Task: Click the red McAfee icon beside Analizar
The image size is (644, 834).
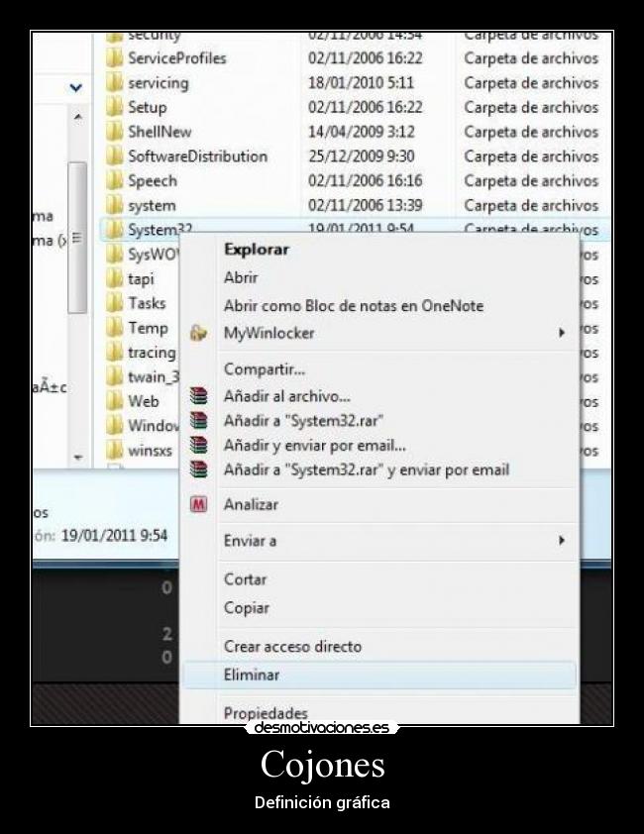Action: pos(198,504)
